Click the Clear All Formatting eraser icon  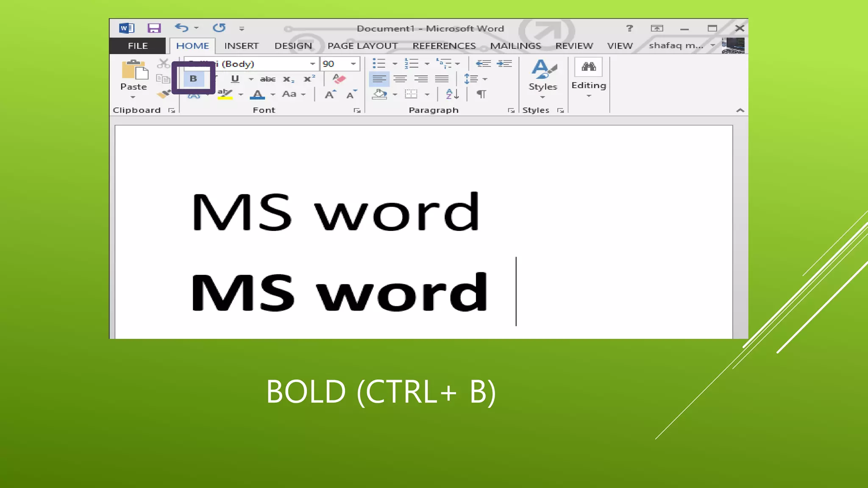(339, 79)
